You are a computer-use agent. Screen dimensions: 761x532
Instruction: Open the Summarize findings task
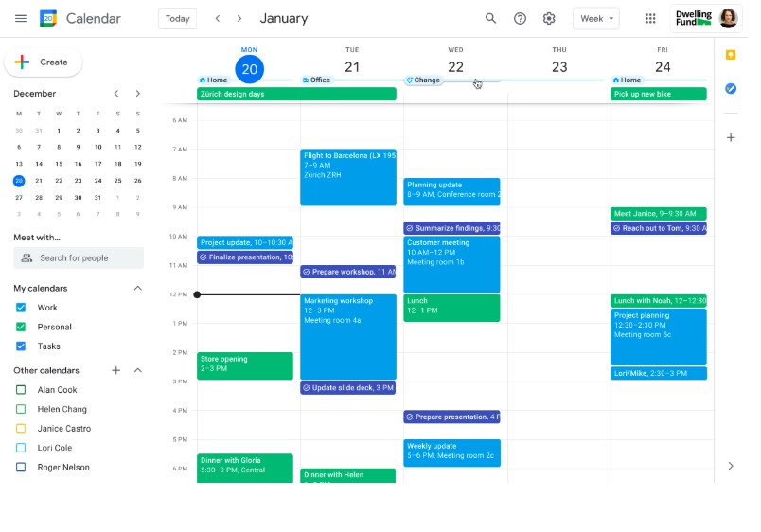(x=451, y=228)
